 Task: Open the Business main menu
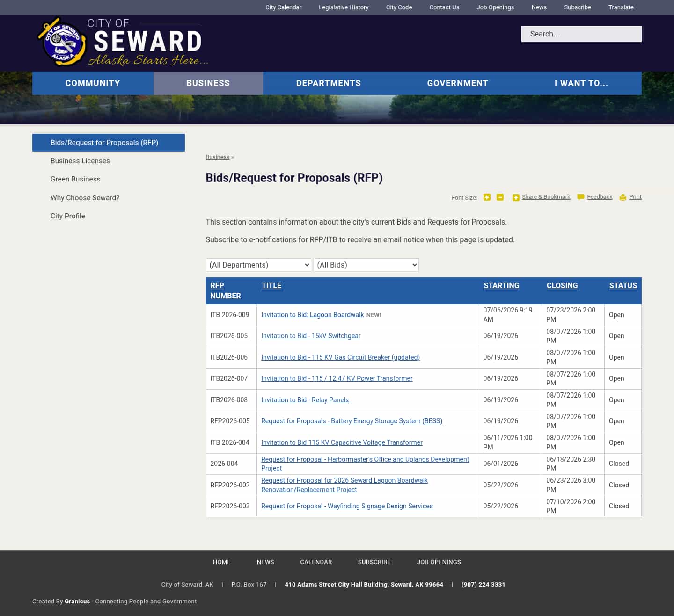click(x=208, y=83)
